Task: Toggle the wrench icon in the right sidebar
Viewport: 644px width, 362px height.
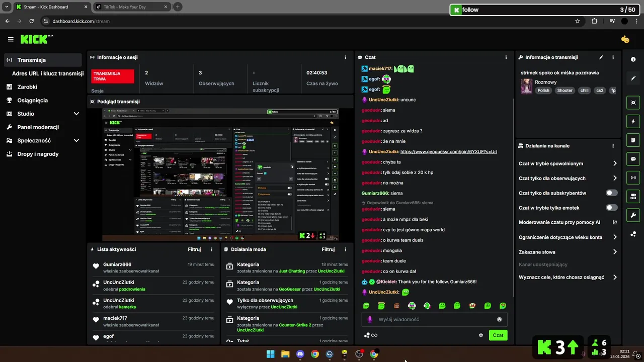Action: pyautogui.click(x=633, y=215)
